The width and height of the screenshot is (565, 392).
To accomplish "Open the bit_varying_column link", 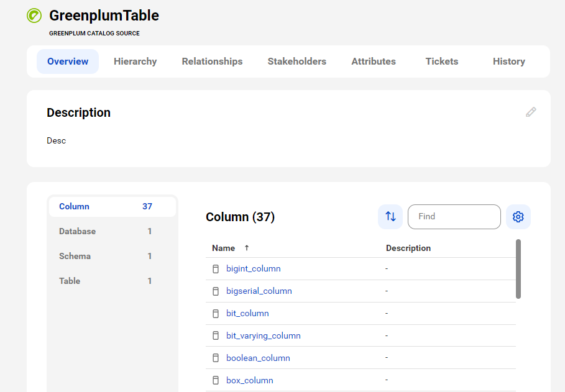I will point(264,336).
